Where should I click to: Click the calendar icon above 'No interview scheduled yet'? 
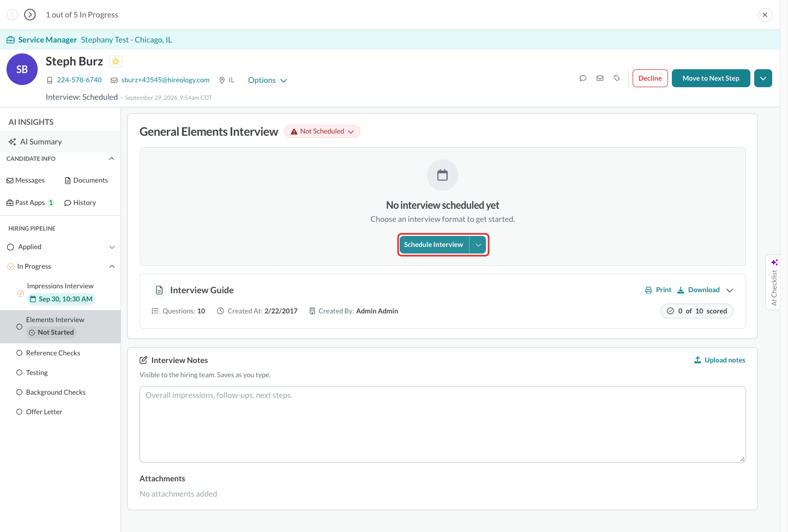pos(443,175)
